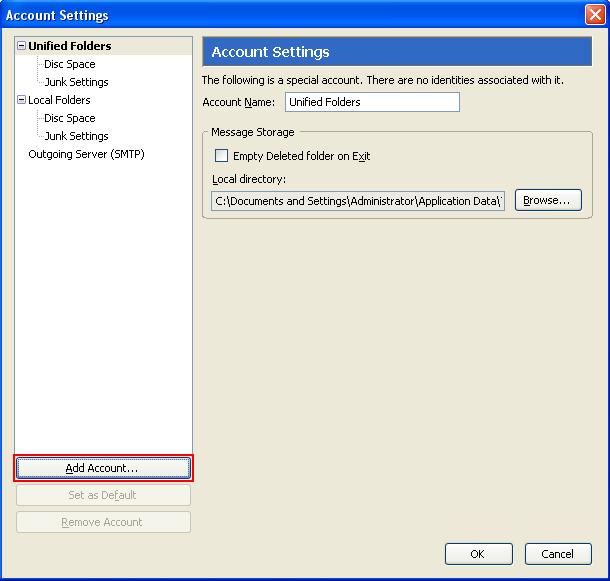Viewport: 610px width, 581px height.
Task: Click the Account Name text field
Action: pos(372,102)
